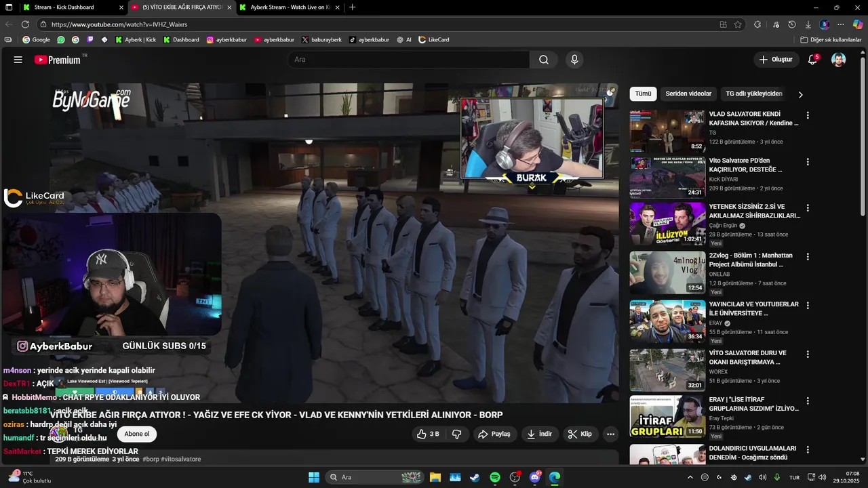Screen dimensions: 868x488
Task: Click the Oluştur create button
Action: pos(776,60)
